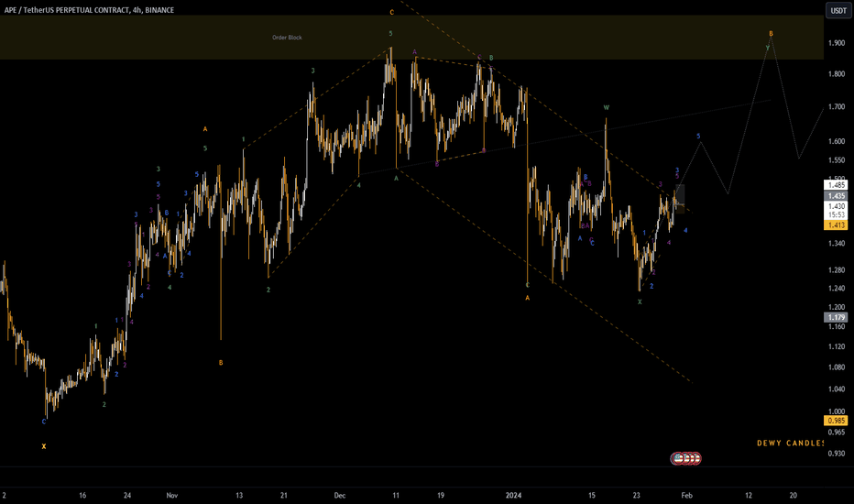
Task: Select the Order Block text label
Action: tap(287, 38)
